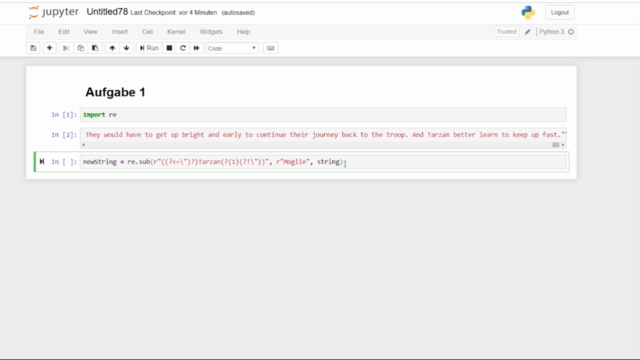Open the View menu
Image resolution: width=640 pixels, height=360 pixels.
(x=90, y=32)
